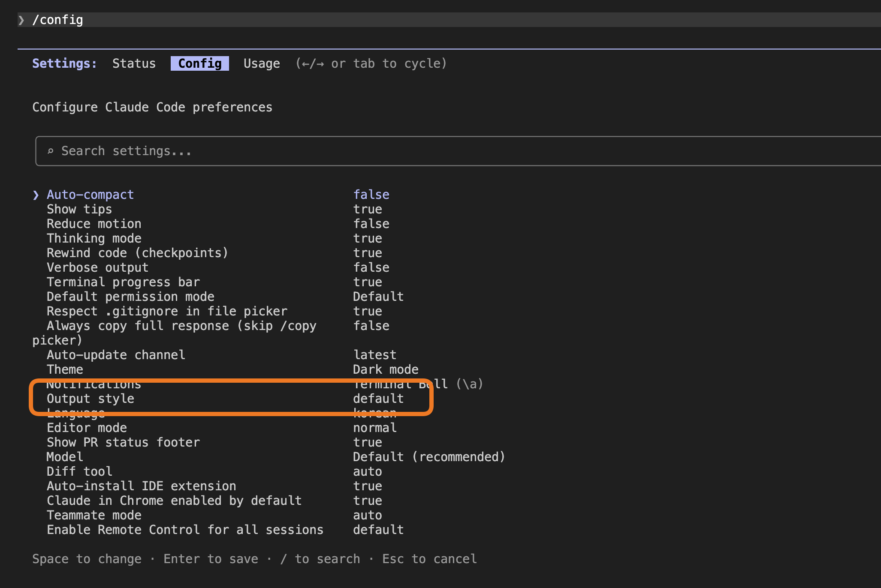881x588 pixels.
Task: Toggle the Reduce motion setting
Action: coord(94,224)
